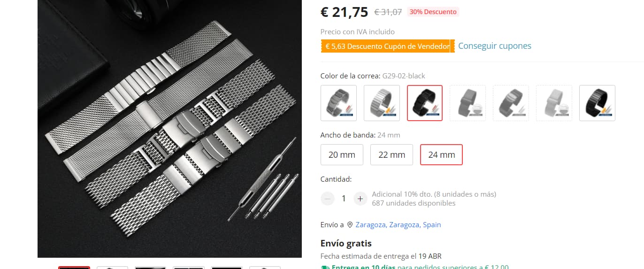Pick the fourth greyed-out mesh strap swatch

[x=468, y=103]
